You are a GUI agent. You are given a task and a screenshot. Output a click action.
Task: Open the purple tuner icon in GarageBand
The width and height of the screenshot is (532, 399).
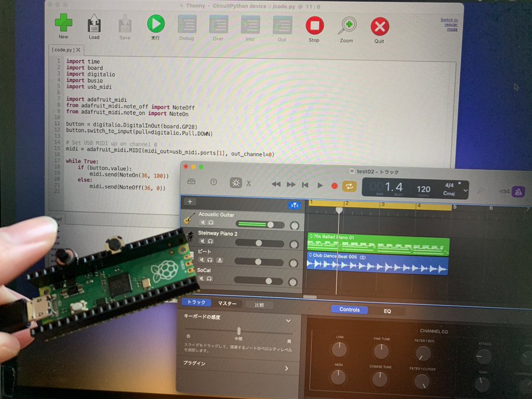coord(518,190)
